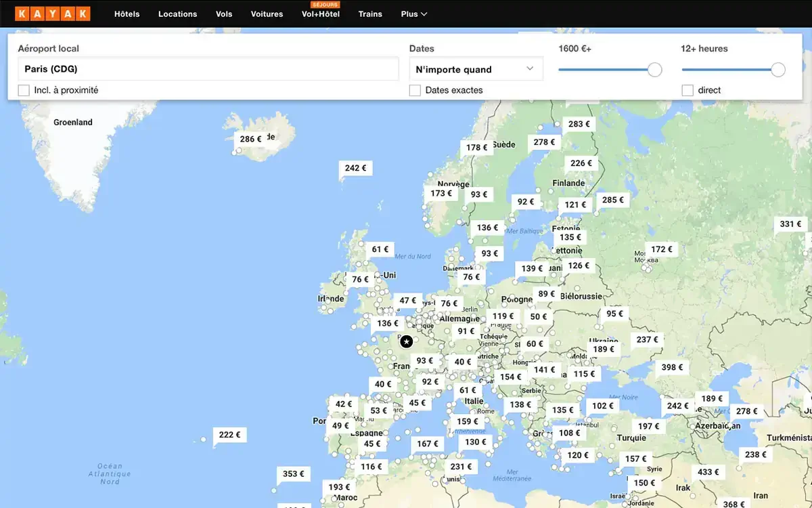Click the 283 € price label

580,124
